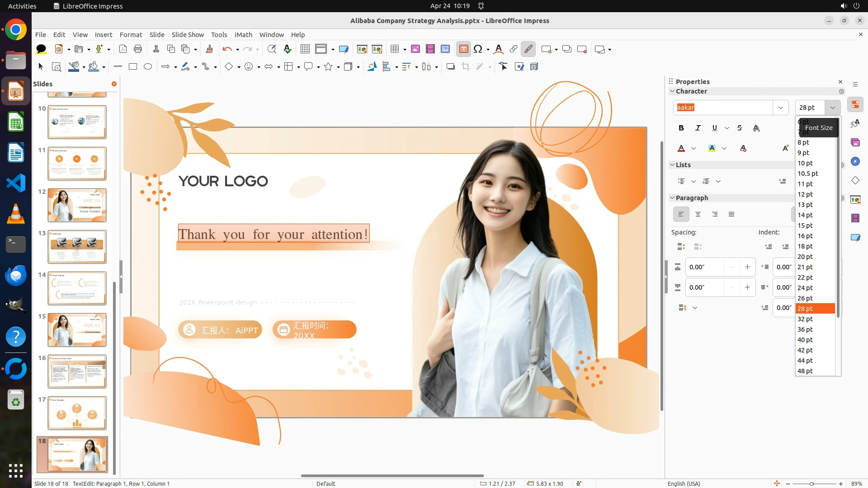Collapse the Lists section
The width and height of the screenshot is (868, 488).
pos(672,165)
